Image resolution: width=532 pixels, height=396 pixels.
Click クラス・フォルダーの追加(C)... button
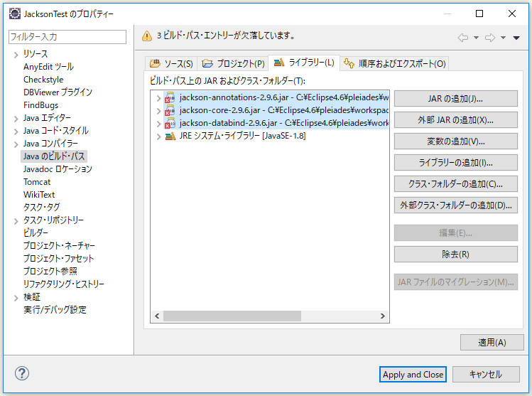[456, 183]
